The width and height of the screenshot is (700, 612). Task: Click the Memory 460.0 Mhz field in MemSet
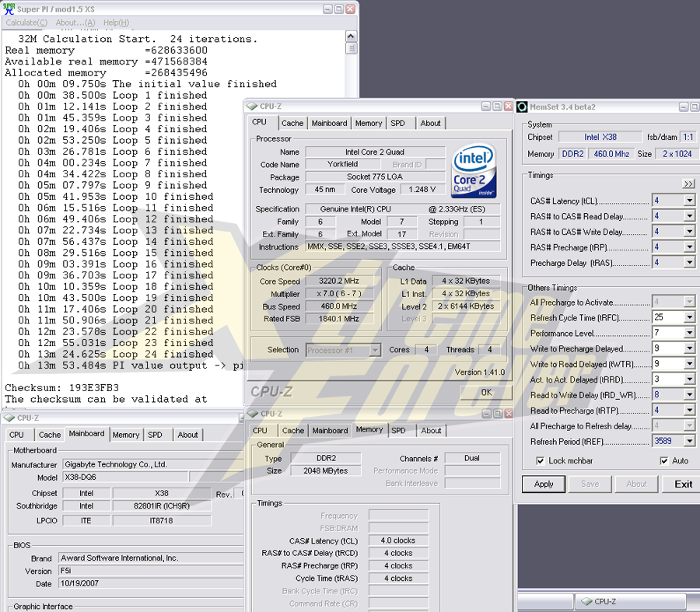611,154
